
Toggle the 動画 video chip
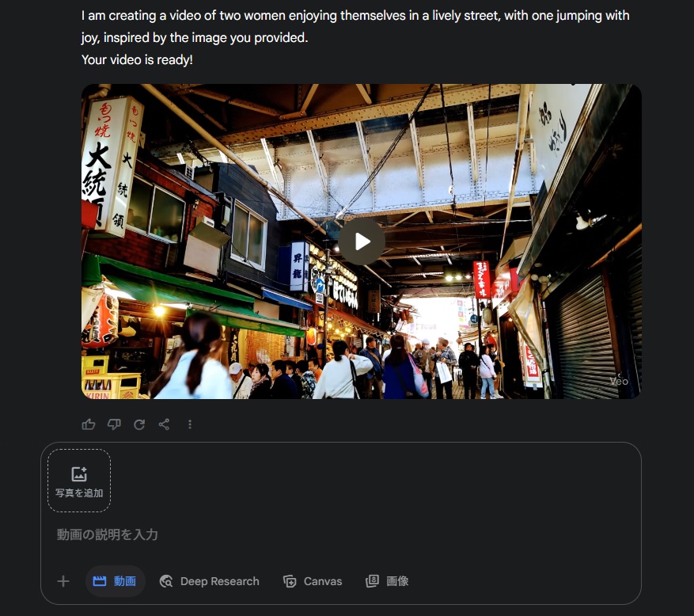(115, 581)
